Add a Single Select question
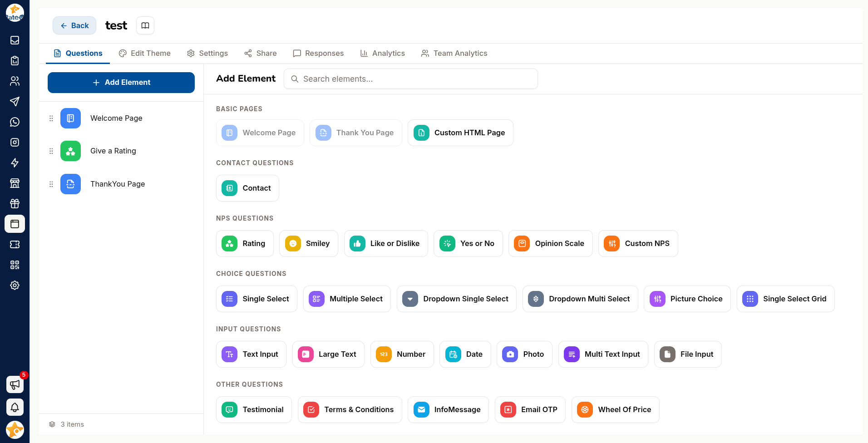The image size is (868, 443). (256, 299)
